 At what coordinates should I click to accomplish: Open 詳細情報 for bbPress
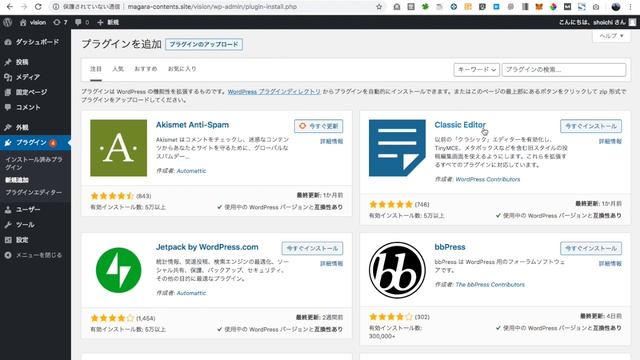pos(610,264)
